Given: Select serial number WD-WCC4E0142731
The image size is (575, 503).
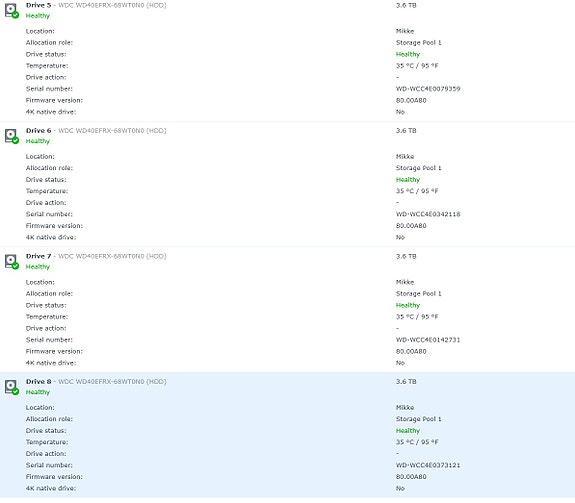Looking at the screenshot, I should 428,340.
